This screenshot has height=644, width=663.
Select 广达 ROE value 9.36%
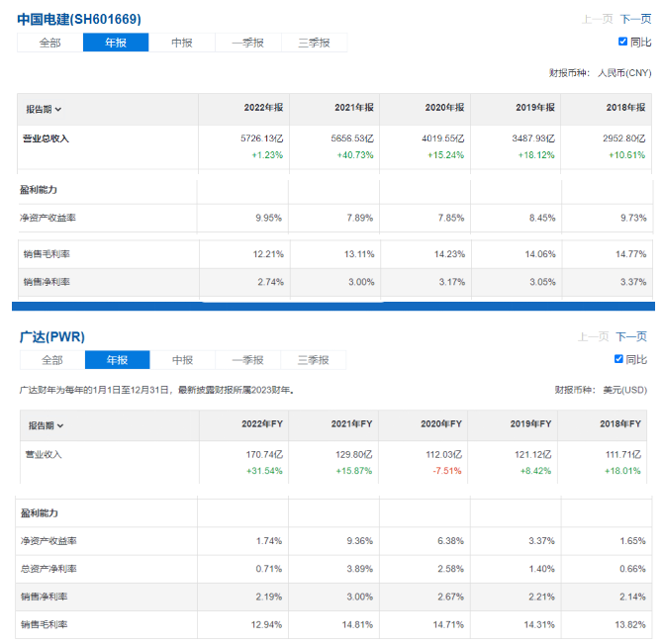[x=360, y=541]
